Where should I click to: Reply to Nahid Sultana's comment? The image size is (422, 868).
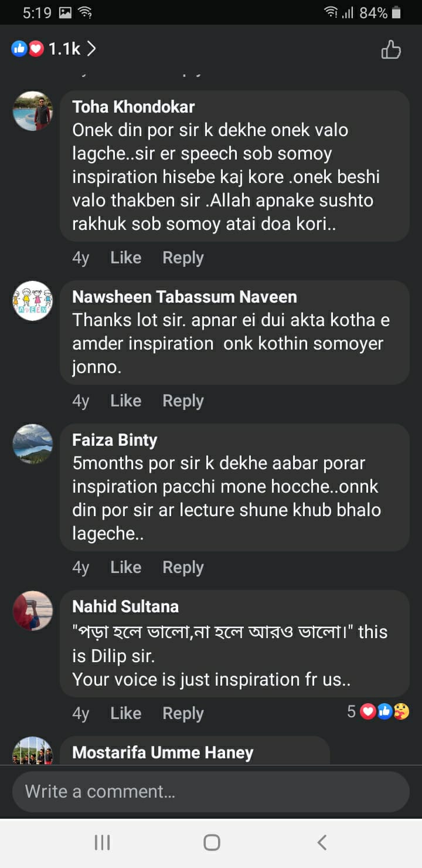click(183, 713)
